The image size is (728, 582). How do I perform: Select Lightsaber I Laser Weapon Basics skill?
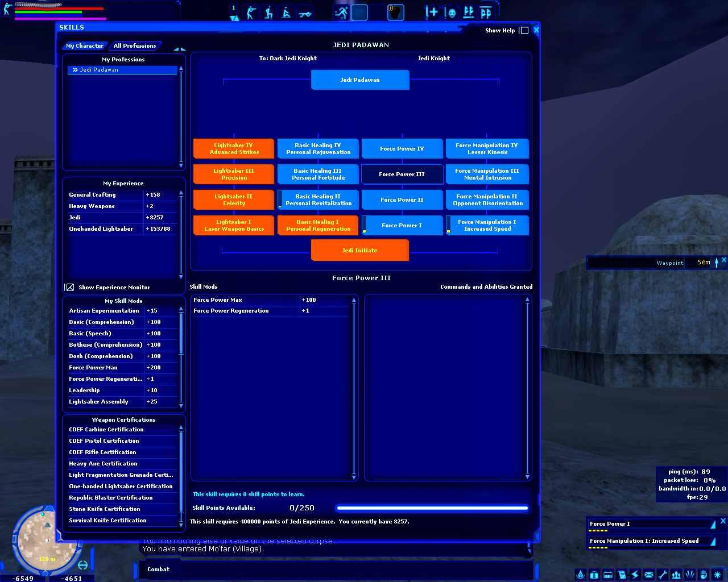(234, 226)
